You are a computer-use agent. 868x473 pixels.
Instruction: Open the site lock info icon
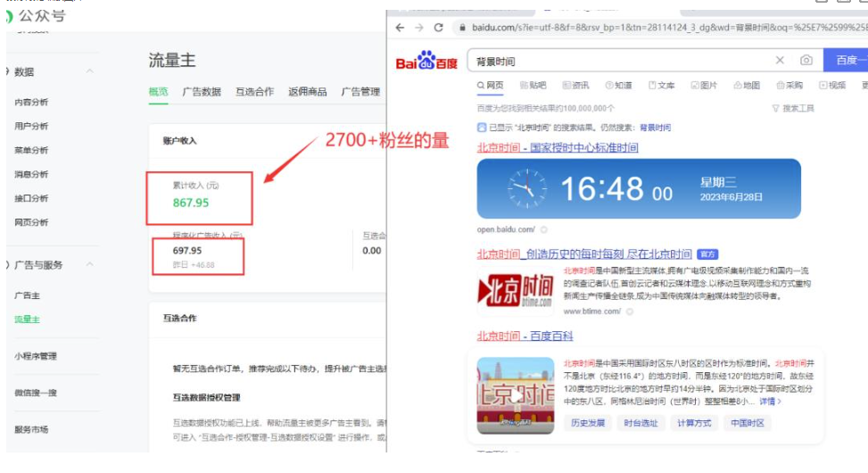pyautogui.click(x=462, y=27)
